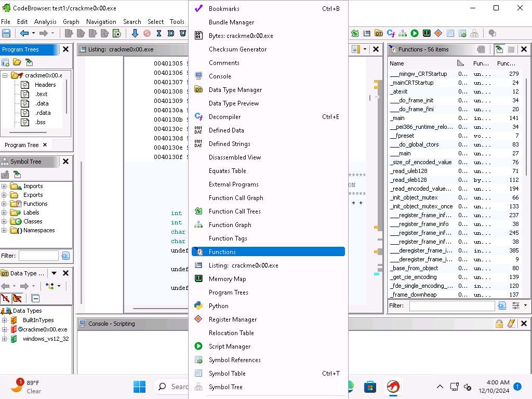The height and width of the screenshot is (399, 532).
Task: Click the Memory Map chip toolbar icon
Action: (x=427, y=33)
